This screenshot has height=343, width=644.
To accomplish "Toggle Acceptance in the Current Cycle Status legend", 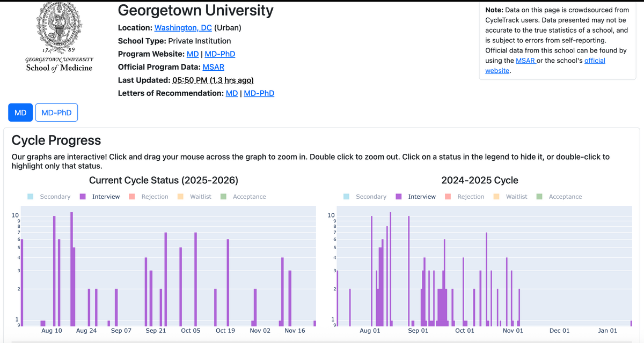I will click(x=243, y=197).
